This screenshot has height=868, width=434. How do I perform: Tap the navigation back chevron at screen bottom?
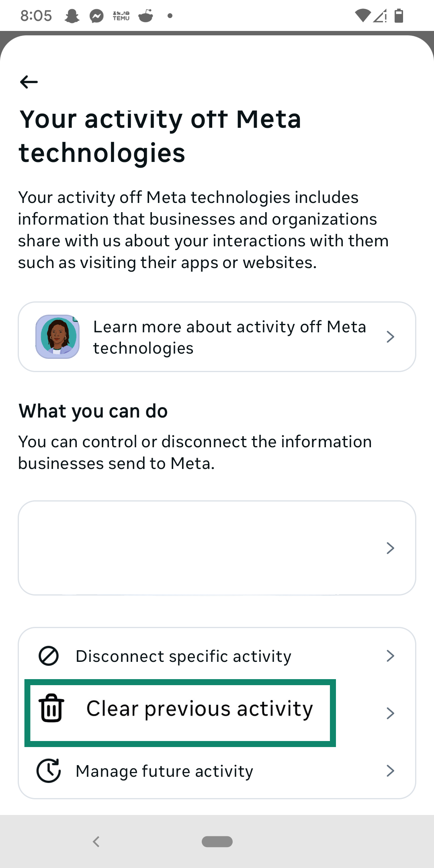tap(96, 841)
